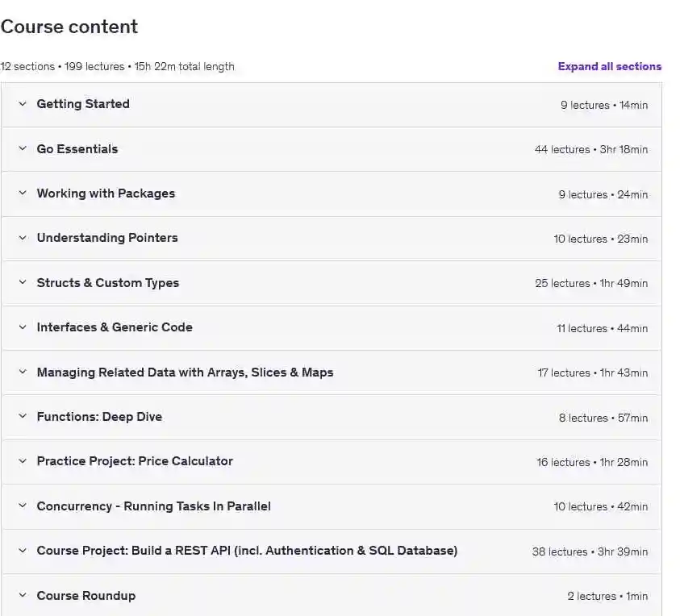Expand the Practice Project: Price Calculator section
This screenshot has width=680, height=616.
(135, 461)
